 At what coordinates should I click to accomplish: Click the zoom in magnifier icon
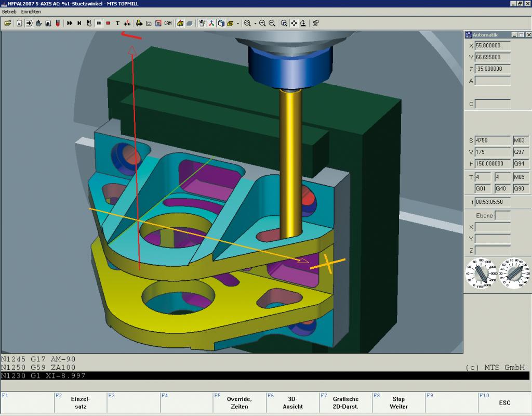coord(262,23)
